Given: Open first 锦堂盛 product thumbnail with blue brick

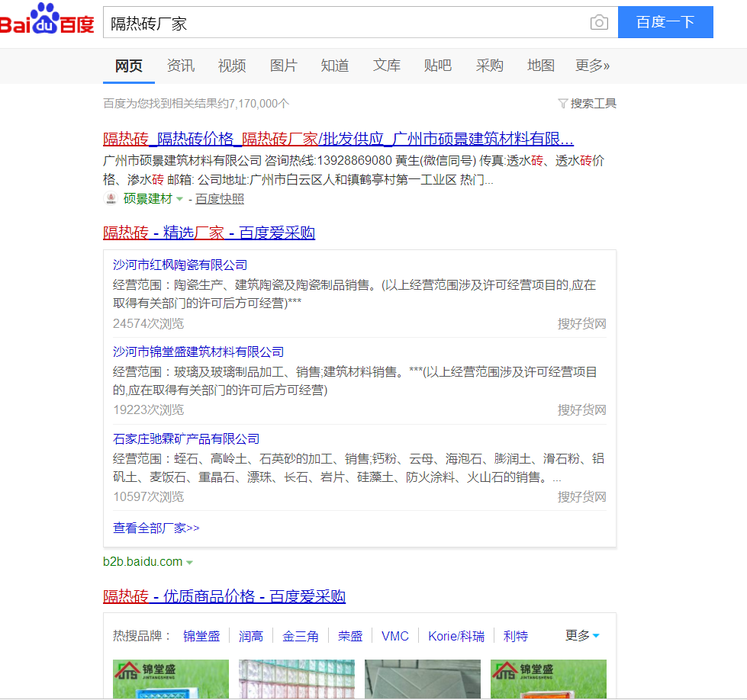Looking at the screenshot, I should point(171,679).
